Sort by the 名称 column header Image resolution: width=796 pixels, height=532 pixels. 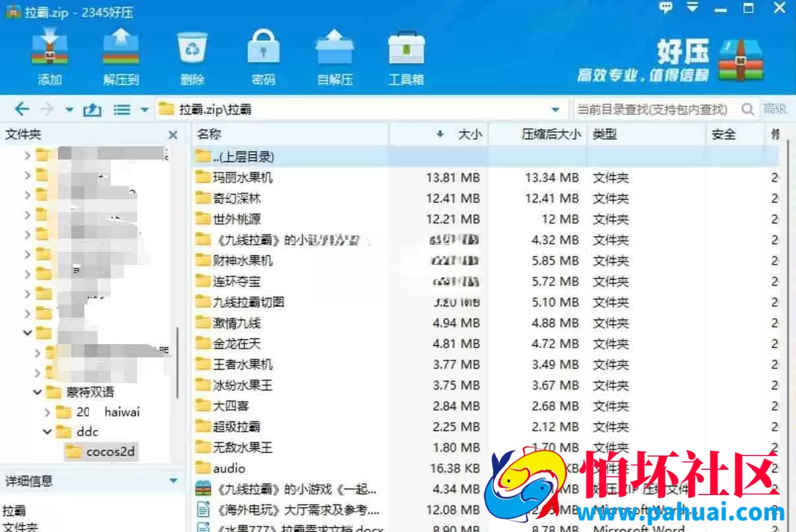tap(290, 134)
